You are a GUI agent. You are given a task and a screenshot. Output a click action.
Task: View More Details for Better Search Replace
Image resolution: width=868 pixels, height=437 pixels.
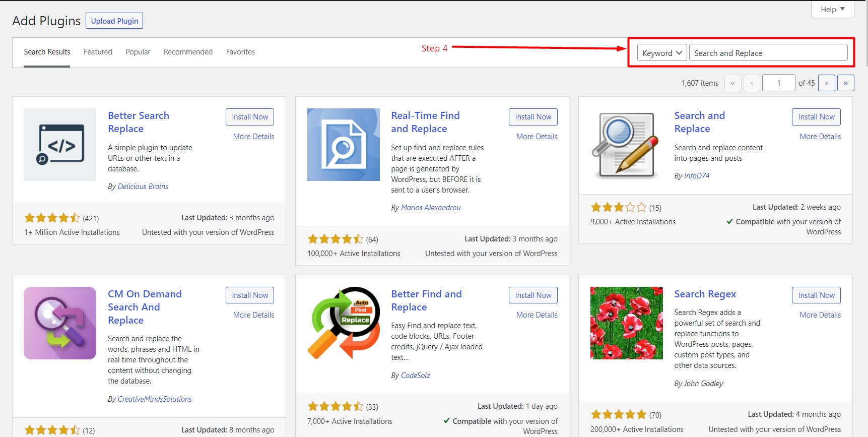coord(254,137)
